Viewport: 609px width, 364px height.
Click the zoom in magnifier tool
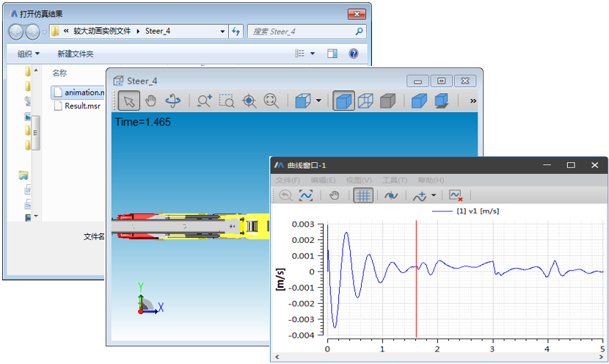click(204, 101)
